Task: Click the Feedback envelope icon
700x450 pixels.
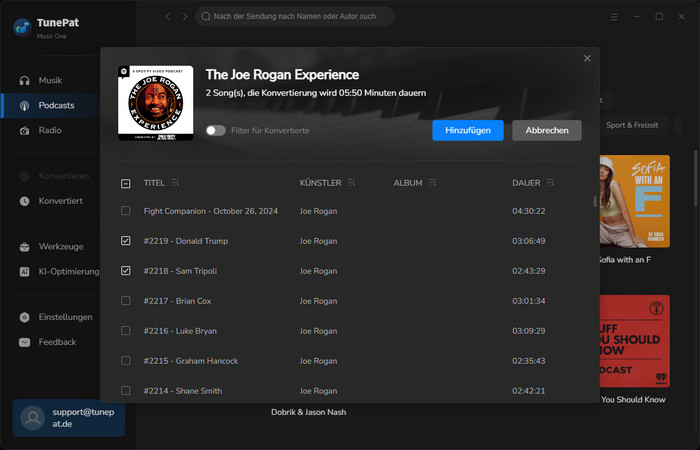Action: [x=25, y=342]
